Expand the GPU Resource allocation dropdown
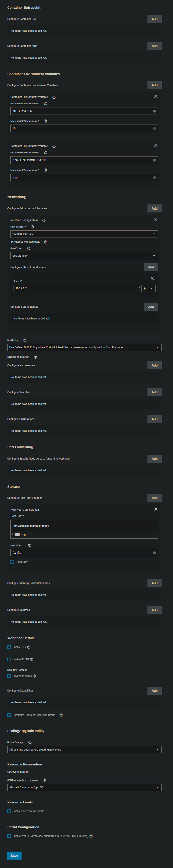Image resolution: width=173 pixels, height=868 pixels. 84,787
